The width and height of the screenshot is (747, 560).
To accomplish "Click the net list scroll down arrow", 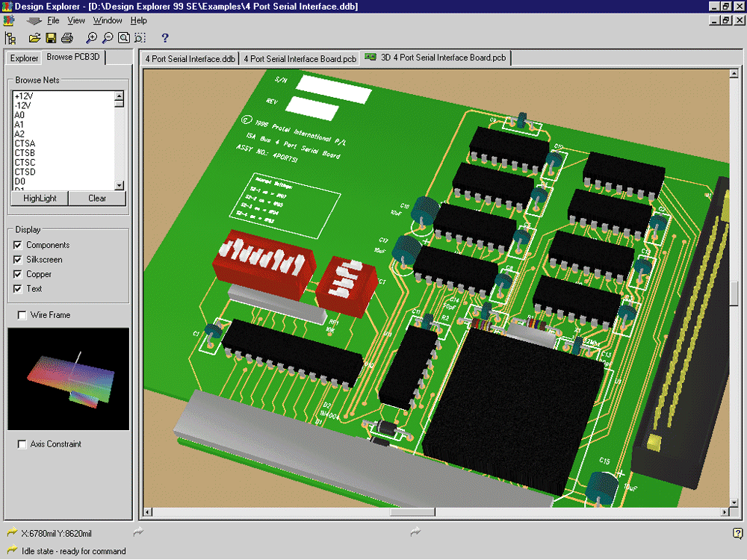I will point(120,185).
